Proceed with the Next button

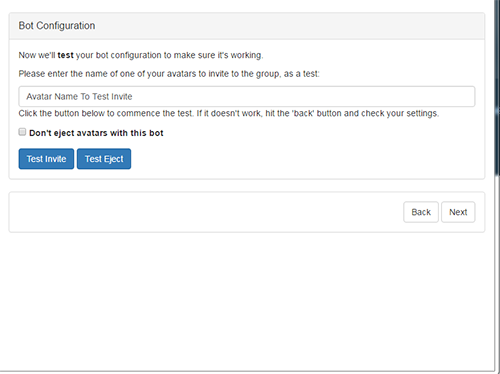458,212
